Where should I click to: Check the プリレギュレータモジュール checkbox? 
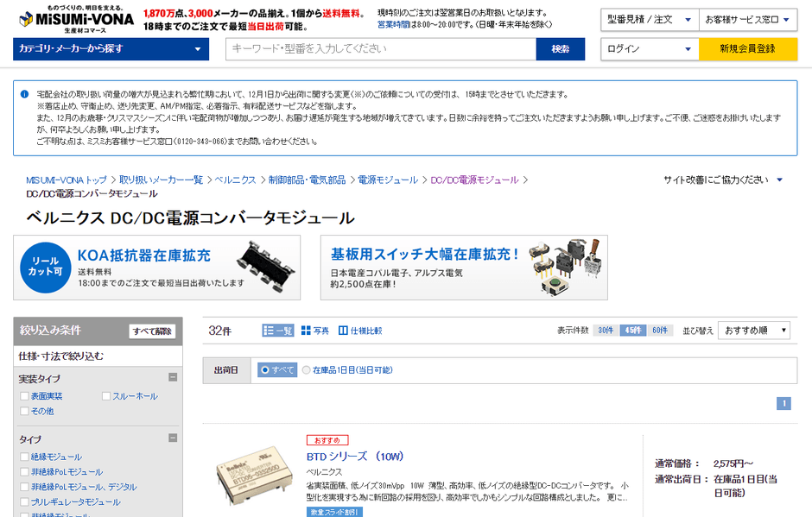tap(24, 501)
